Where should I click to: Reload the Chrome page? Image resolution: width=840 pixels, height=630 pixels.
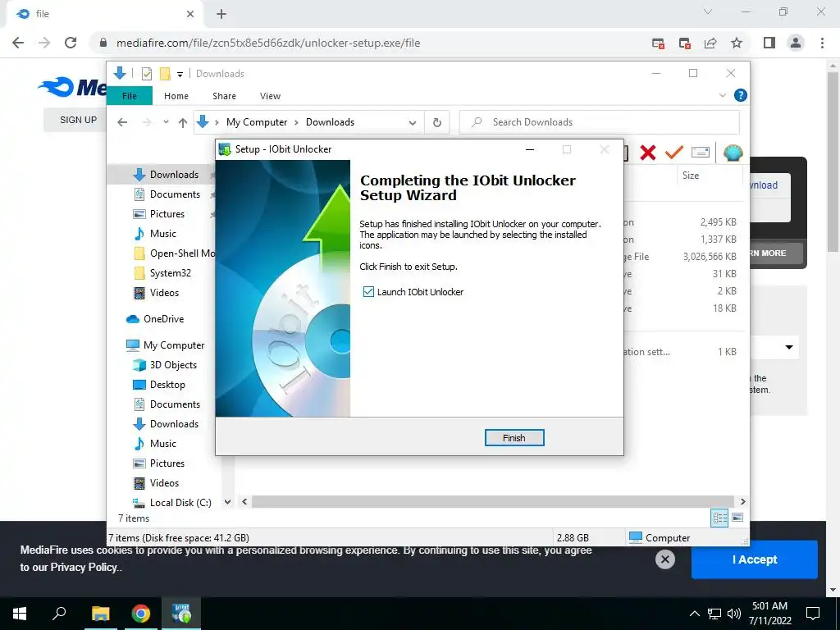[x=71, y=43]
